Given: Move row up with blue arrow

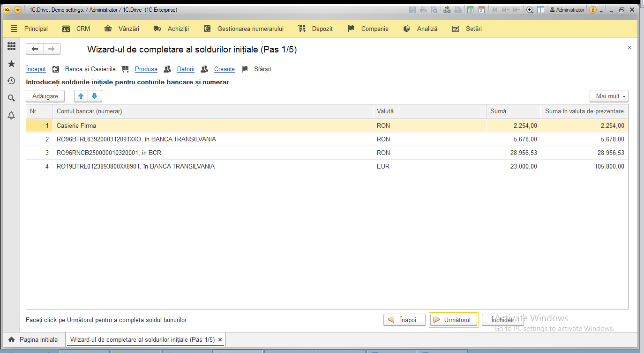Looking at the screenshot, I should click(x=81, y=96).
